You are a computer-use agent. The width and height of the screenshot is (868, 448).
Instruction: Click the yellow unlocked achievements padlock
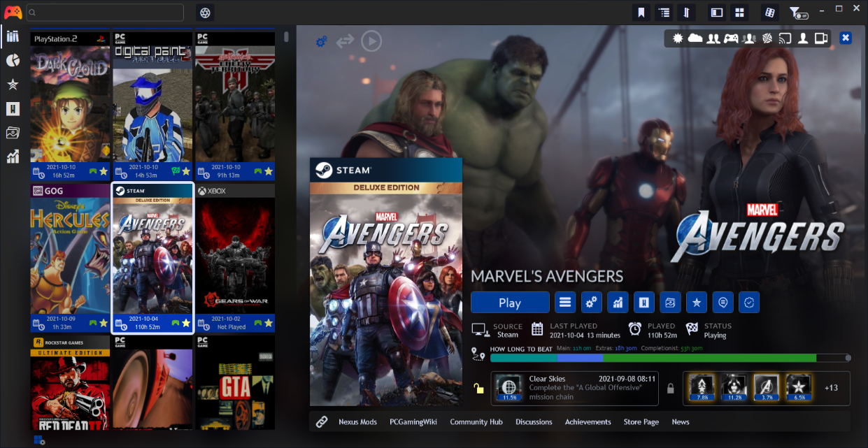coord(479,389)
